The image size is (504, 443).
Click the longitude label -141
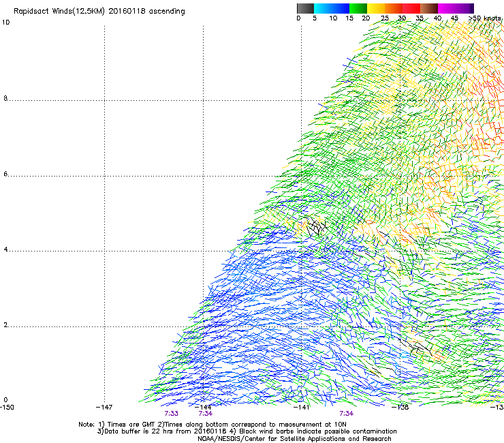pos(301,407)
